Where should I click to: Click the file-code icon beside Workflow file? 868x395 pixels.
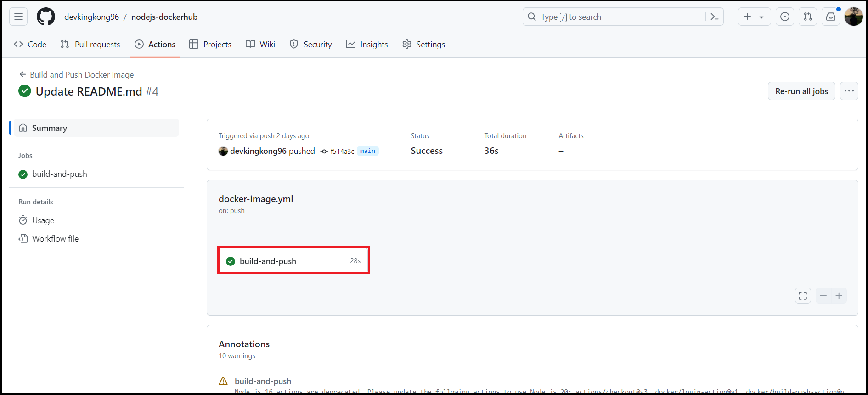coord(23,238)
